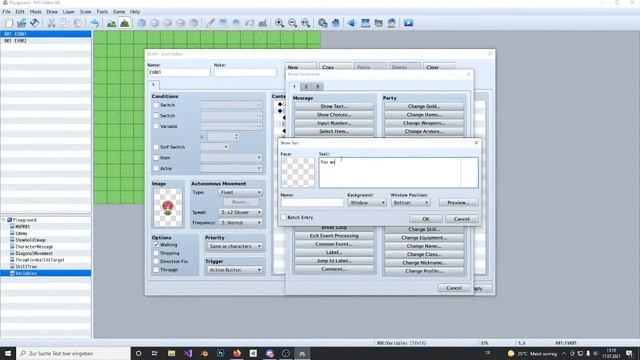Select the Shadow Pen tool

pyautogui.click(x=262, y=23)
